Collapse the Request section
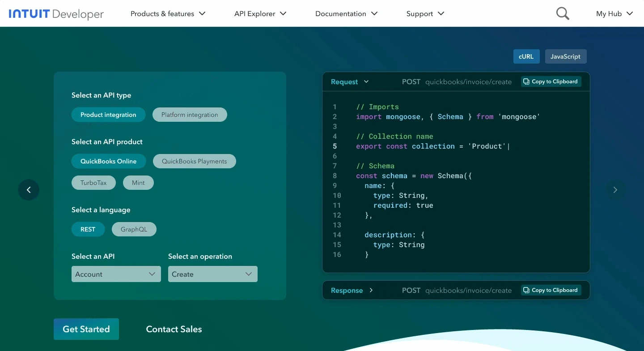 coord(350,81)
